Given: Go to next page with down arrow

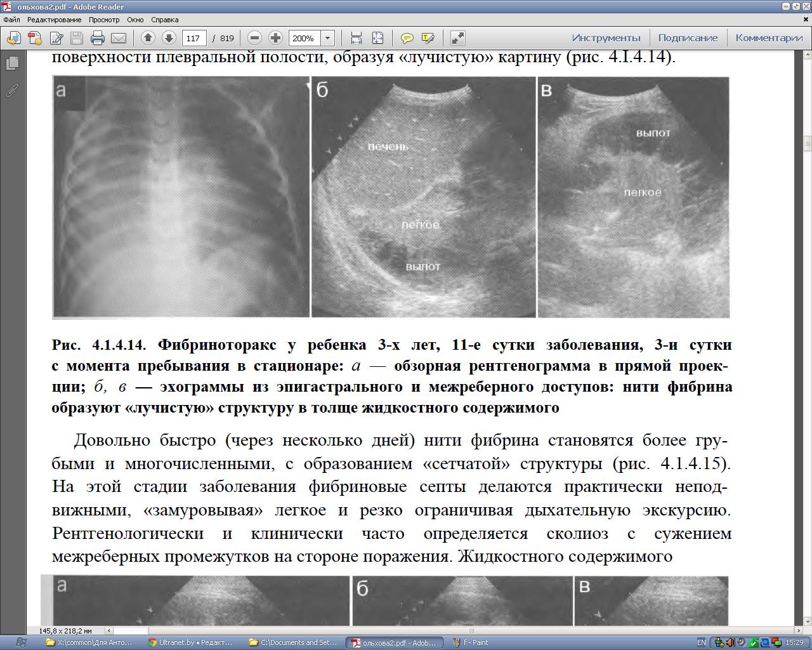Looking at the screenshot, I should pyautogui.click(x=169, y=38).
